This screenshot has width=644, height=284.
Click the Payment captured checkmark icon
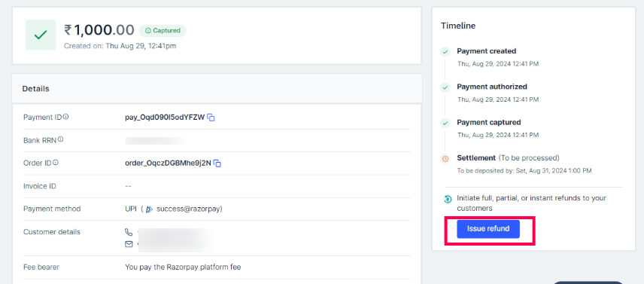pyautogui.click(x=445, y=123)
